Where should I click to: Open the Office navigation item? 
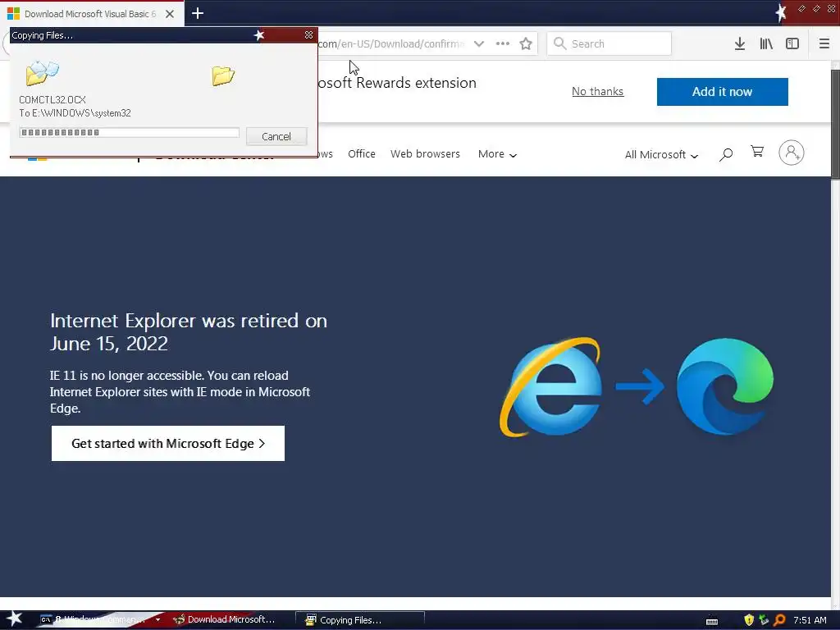[362, 154]
